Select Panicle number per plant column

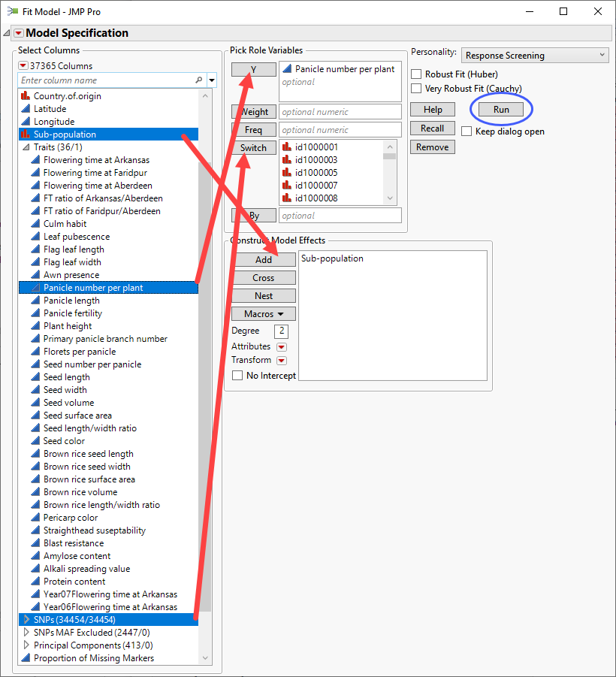point(108,288)
